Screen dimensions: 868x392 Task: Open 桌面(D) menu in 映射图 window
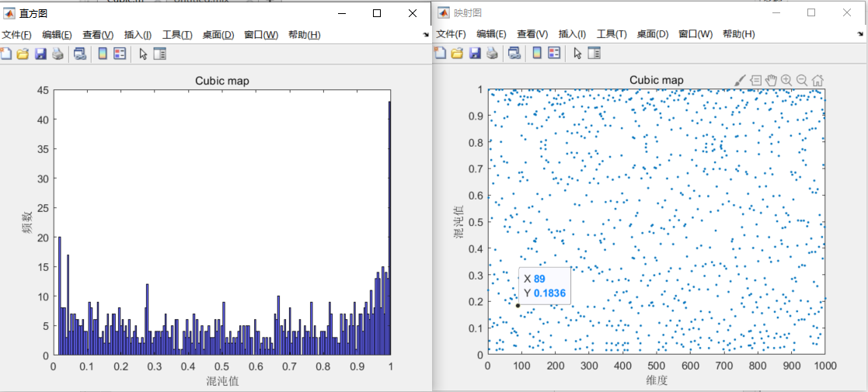point(653,34)
